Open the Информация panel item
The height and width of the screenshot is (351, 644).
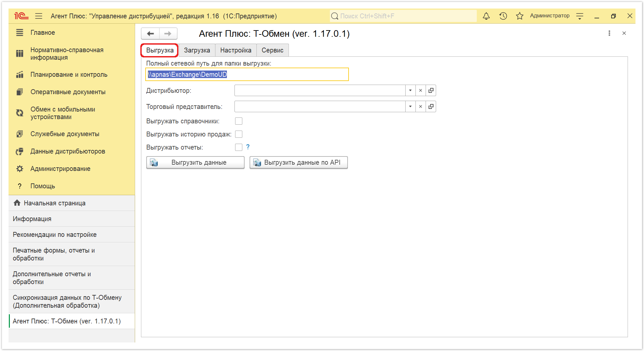coord(71,219)
